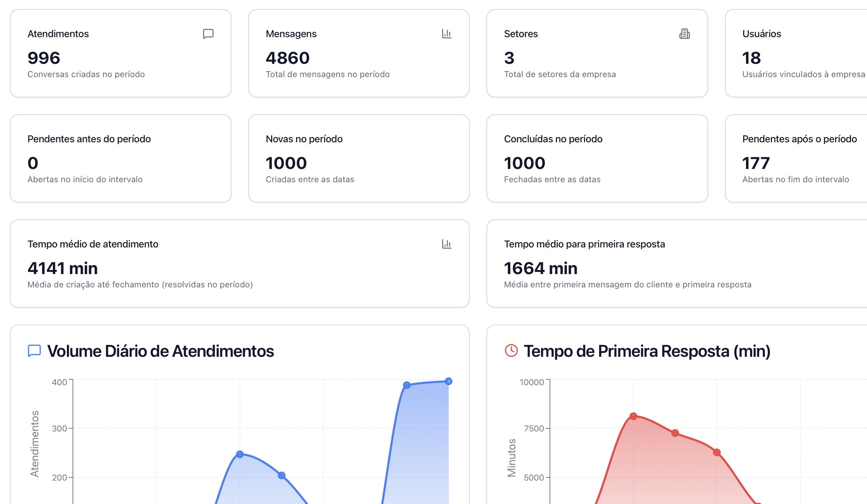Viewport: 867px width, 504px height.
Task: Click the Volume Diário de Atendimentos title
Action: point(161,350)
